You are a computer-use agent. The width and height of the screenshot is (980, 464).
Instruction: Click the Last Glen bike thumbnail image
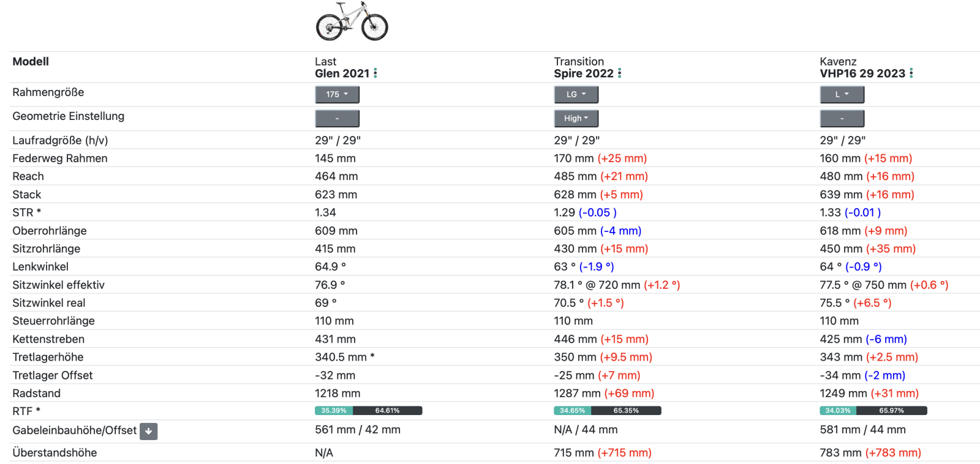352,21
